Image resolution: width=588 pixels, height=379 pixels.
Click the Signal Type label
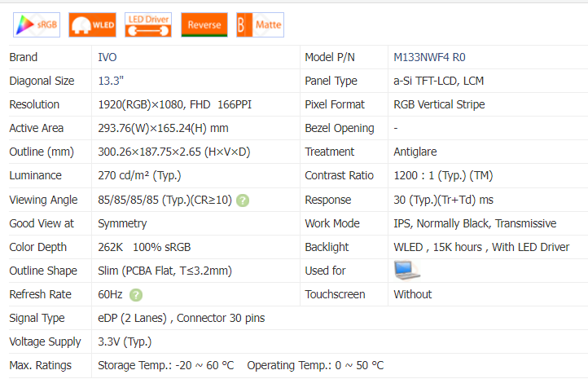click(37, 318)
